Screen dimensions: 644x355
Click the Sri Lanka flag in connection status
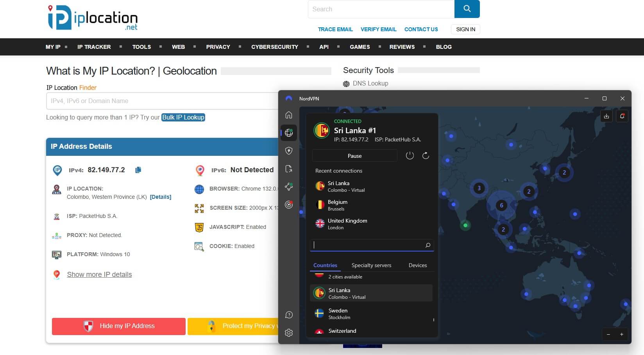click(322, 130)
